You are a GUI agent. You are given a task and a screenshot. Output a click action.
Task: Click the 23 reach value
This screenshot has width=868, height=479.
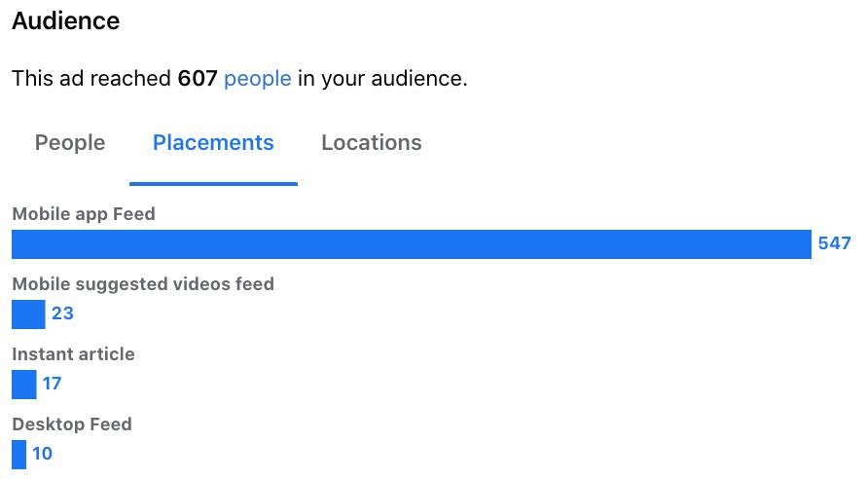tap(62, 314)
